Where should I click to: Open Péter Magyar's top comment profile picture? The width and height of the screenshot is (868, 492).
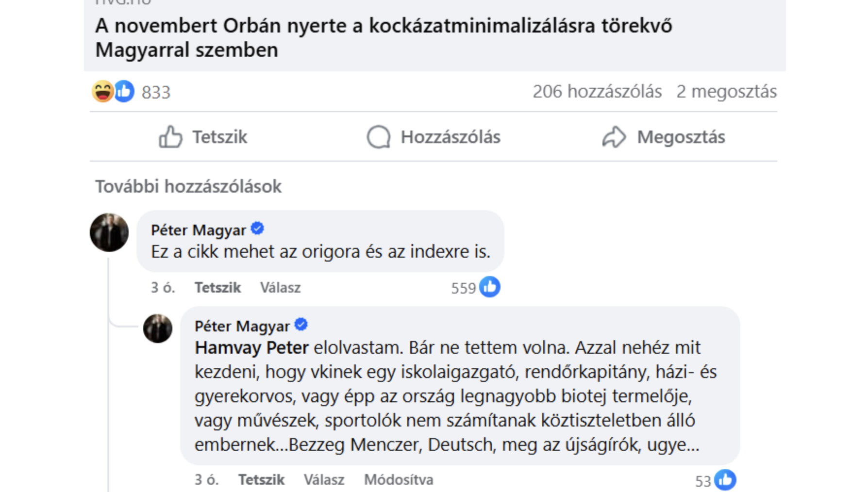(x=109, y=232)
